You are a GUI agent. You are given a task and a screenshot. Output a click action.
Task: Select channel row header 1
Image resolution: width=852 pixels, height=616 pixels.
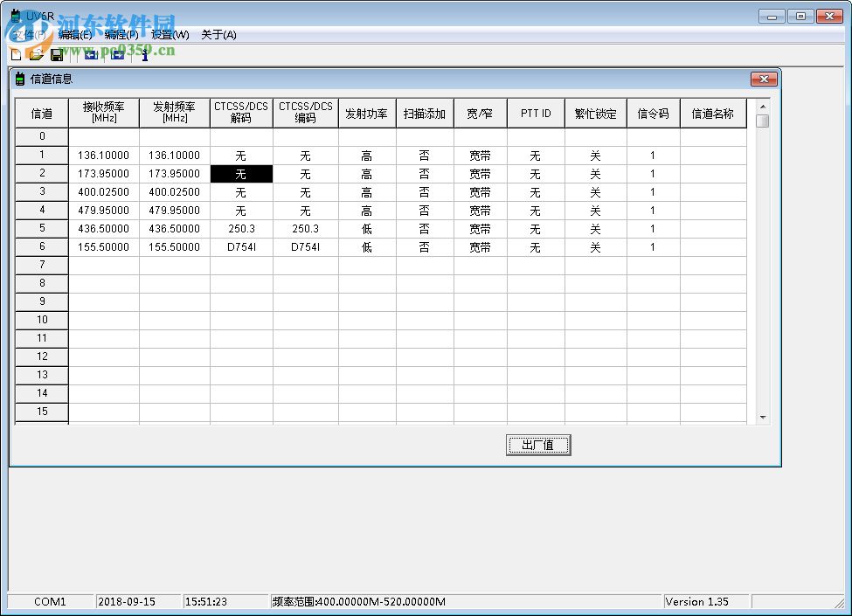42,156
